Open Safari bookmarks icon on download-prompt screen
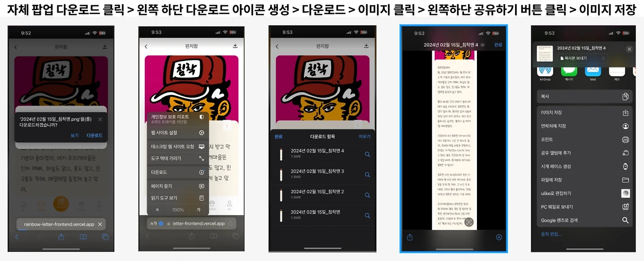The image size is (644, 261). [x=83, y=237]
